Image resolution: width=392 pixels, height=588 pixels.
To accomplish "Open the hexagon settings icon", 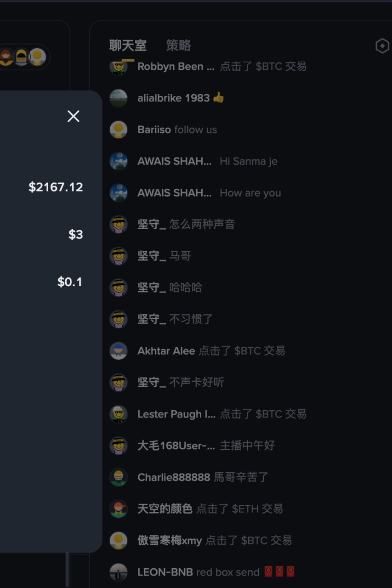I will [x=382, y=46].
